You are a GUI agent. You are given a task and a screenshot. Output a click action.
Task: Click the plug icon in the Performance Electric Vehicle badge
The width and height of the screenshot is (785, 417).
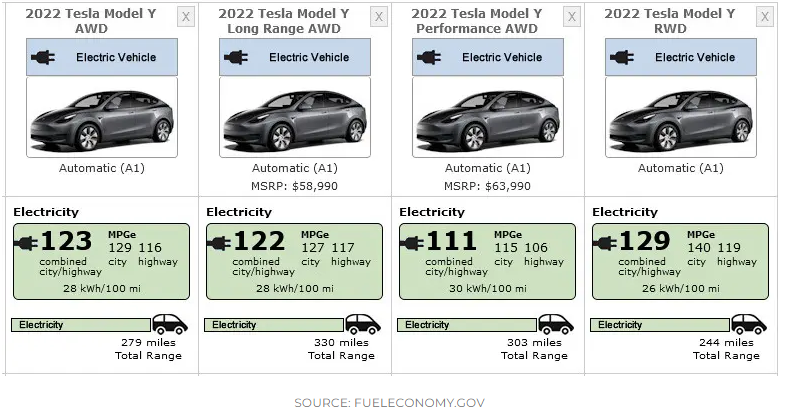pyautogui.click(x=428, y=58)
